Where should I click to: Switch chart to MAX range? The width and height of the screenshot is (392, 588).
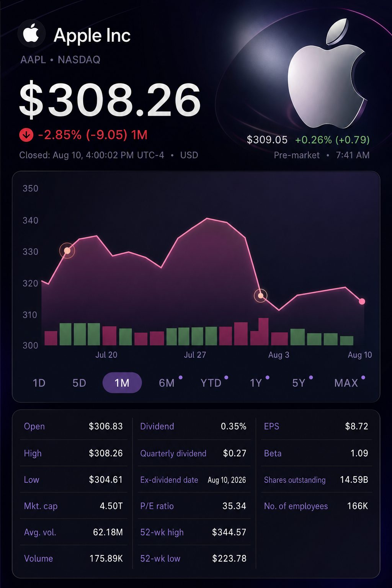(346, 383)
